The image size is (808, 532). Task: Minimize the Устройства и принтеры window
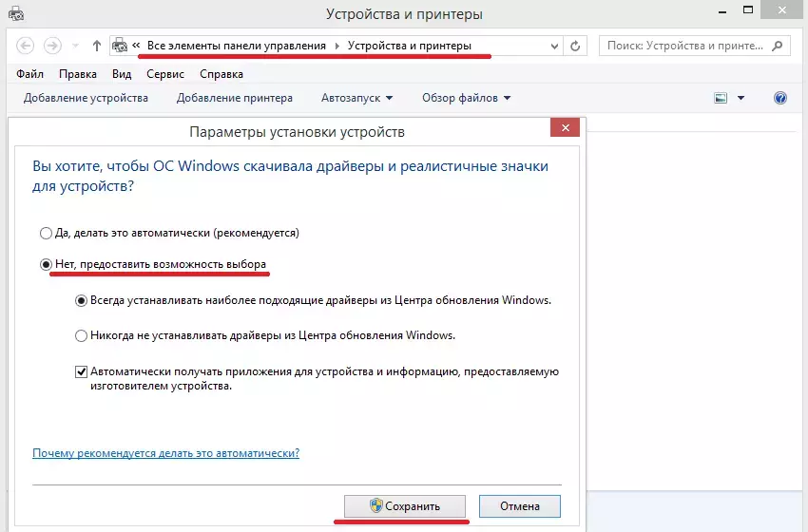(x=722, y=11)
